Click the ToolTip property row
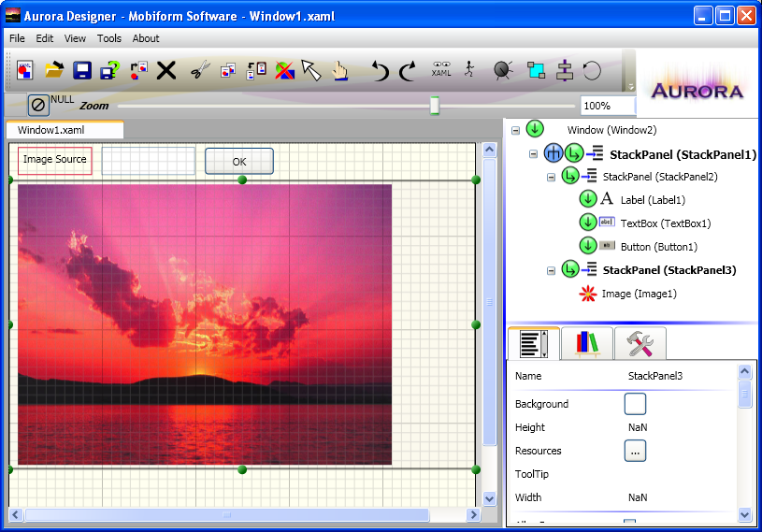Screen dimensions: 762x532 pyautogui.click(x=623, y=474)
